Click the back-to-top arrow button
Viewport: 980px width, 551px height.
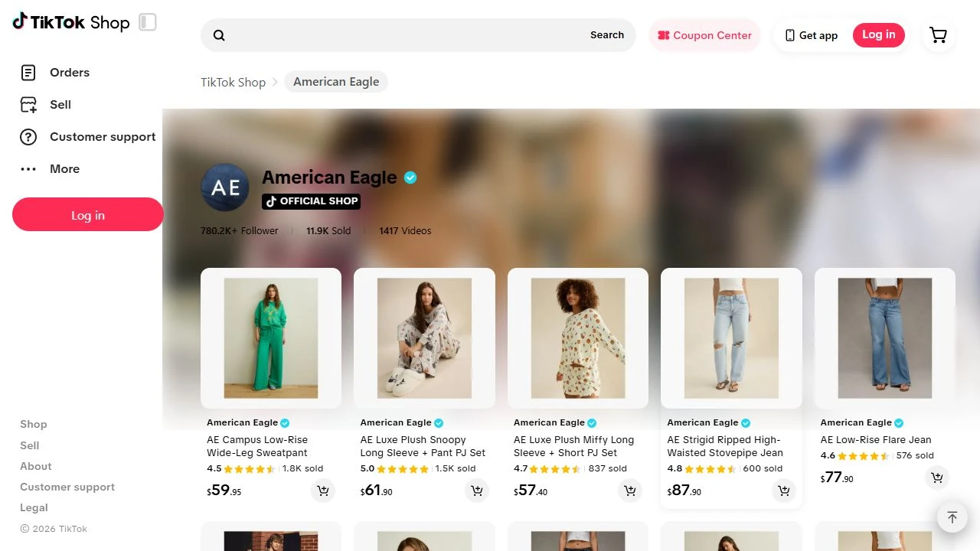click(952, 517)
